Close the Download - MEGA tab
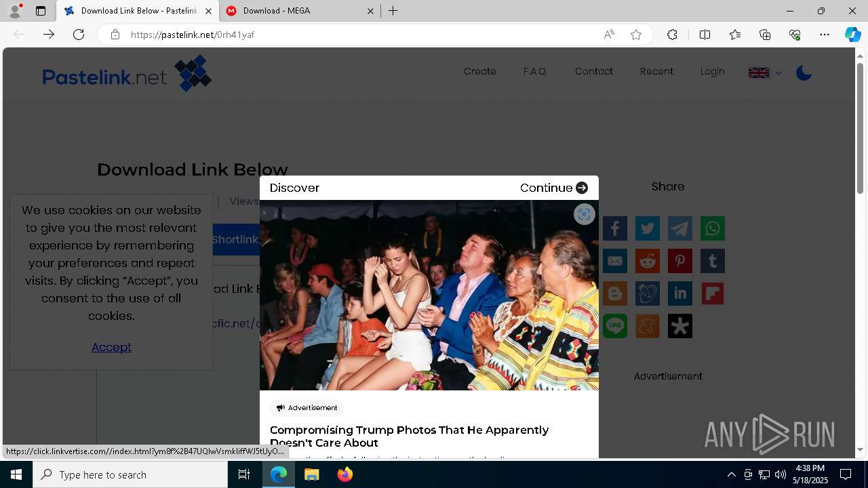This screenshot has width=868, height=488. pyautogui.click(x=370, y=11)
